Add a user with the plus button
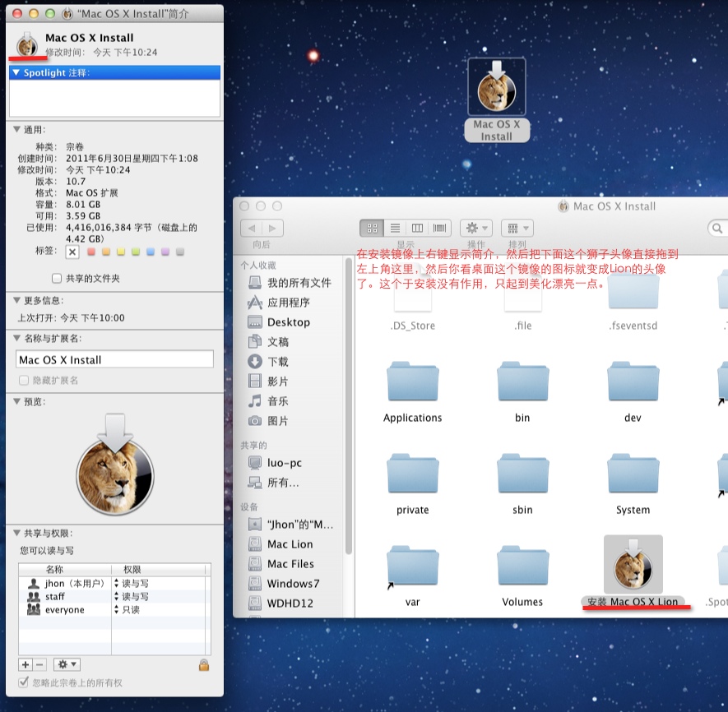Screen dimensions: 728x712 click(26, 664)
